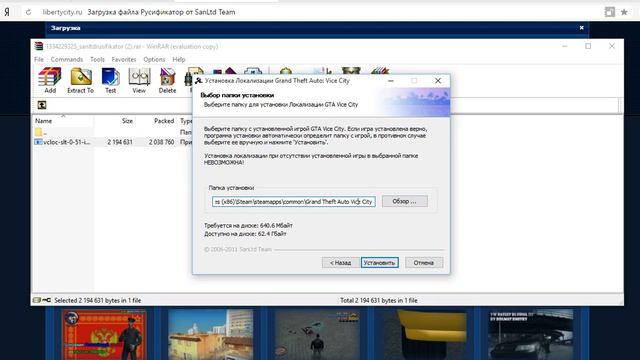This screenshot has width=640, height=360.
Task: Click the Отмена cancel button
Action: pos(424,262)
